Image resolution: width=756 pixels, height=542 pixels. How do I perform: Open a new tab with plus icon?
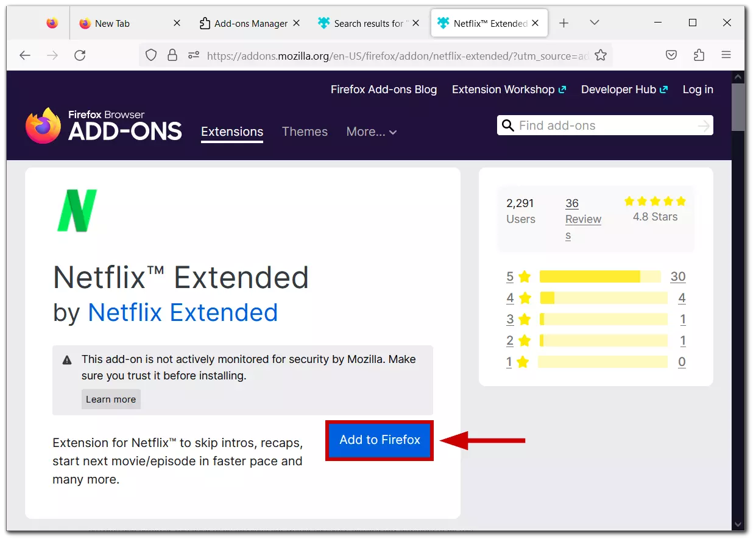(564, 23)
